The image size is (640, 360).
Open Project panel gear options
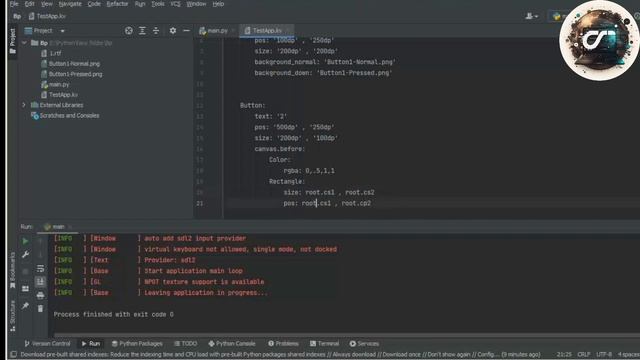[x=173, y=31]
